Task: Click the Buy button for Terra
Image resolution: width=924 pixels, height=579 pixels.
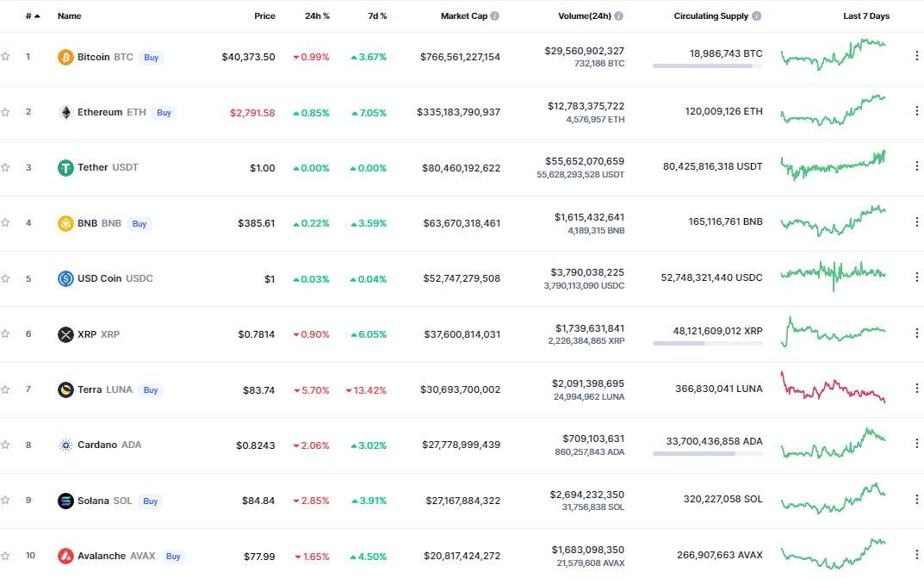Action: [151, 389]
